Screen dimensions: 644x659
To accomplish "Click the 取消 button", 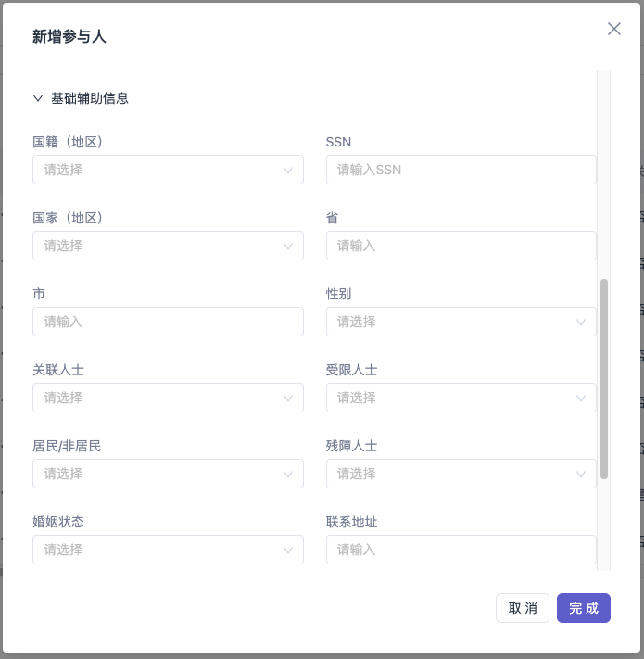I will [x=523, y=608].
